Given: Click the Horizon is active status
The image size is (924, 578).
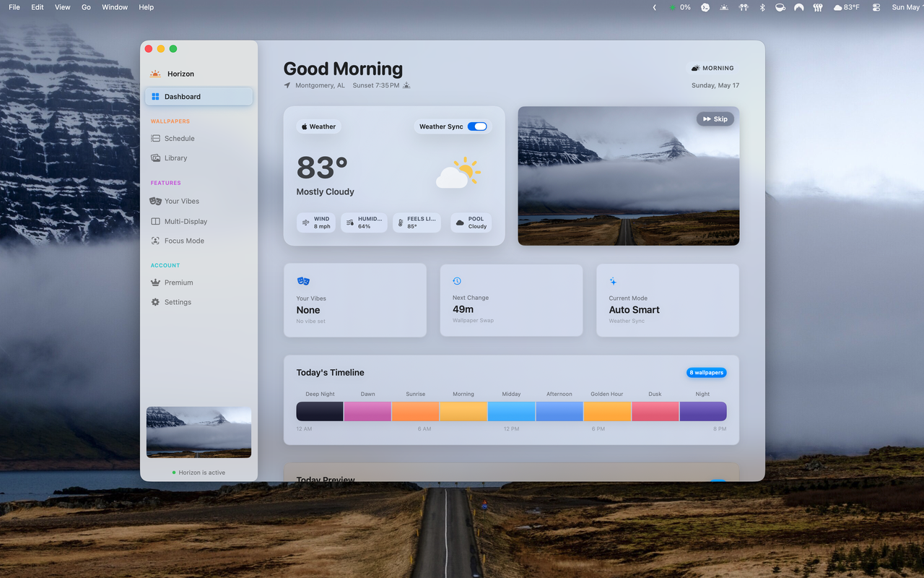Looking at the screenshot, I should pos(199,473).
